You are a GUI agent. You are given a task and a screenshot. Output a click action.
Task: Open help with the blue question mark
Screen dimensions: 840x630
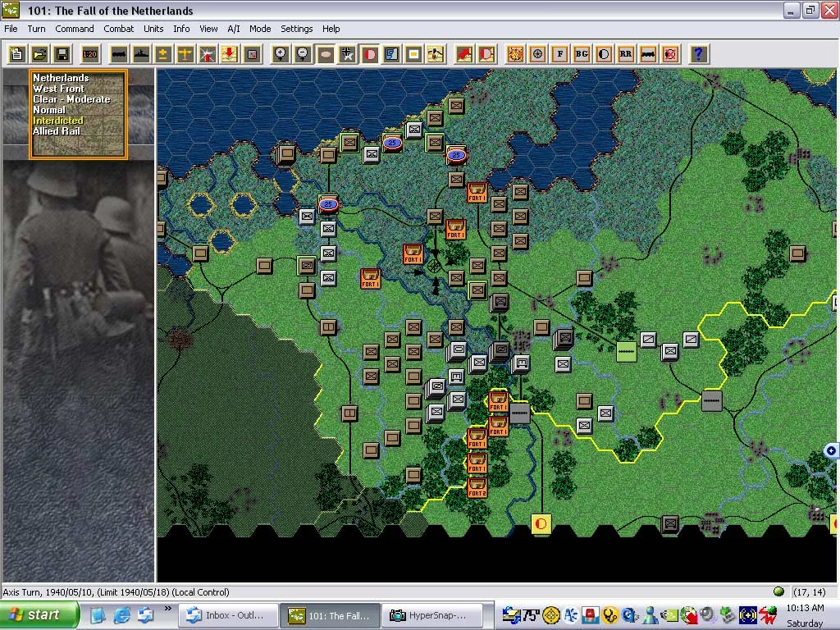[698, 53]
